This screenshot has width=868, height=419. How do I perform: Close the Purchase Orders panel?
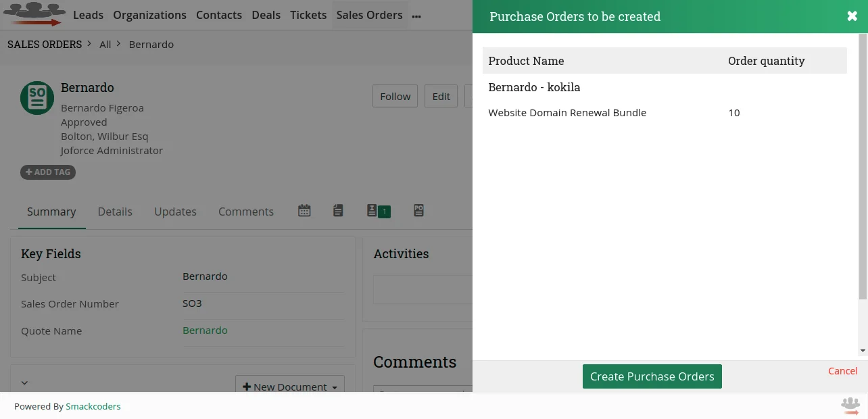[x=852, y=16]
